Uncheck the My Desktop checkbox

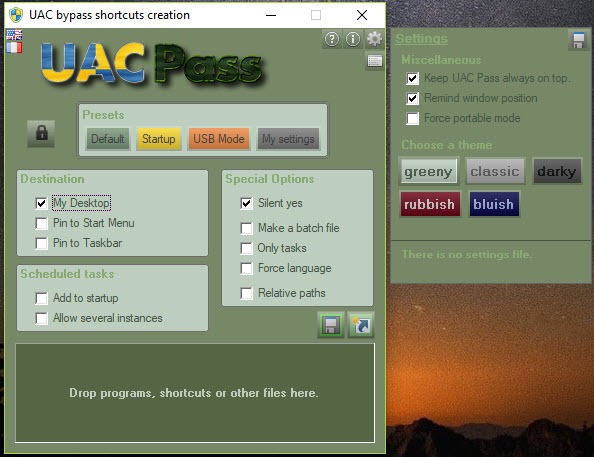[41, 203]
